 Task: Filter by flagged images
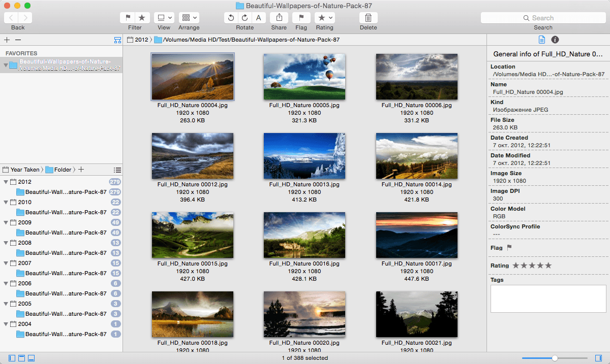point(128,18)
